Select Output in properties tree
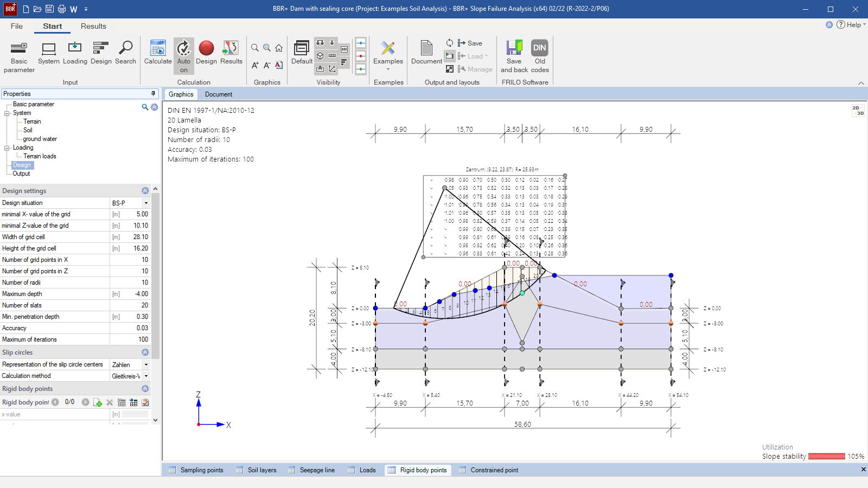868x488 pixels. click(21, 174)
